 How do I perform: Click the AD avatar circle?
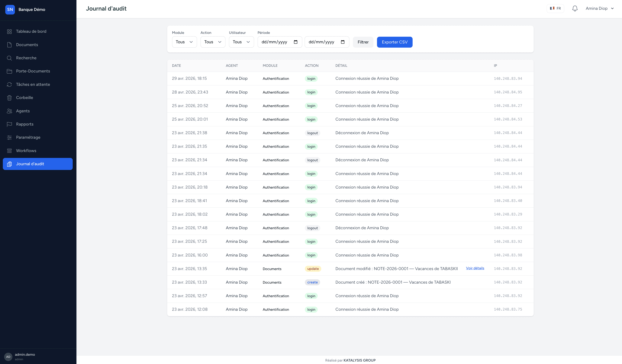click(x=8, y=357)
